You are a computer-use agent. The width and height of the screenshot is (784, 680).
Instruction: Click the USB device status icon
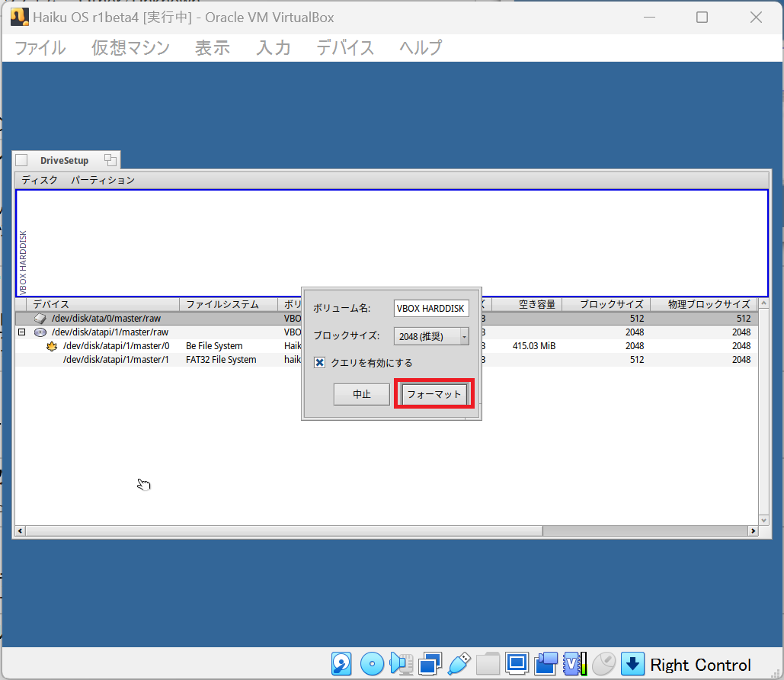tap(459, 664)
